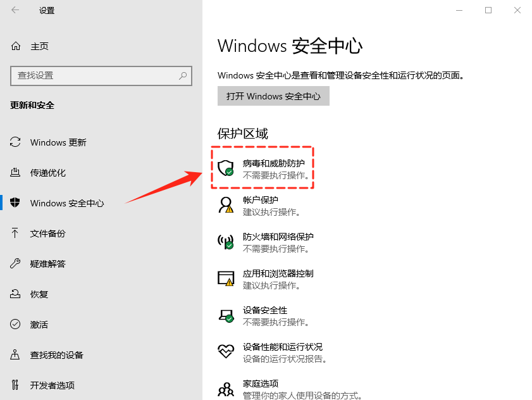Click the 帐户保护 person icon
Image resolution: width=532 pixels, height=400 pixels.
(225, 204)
